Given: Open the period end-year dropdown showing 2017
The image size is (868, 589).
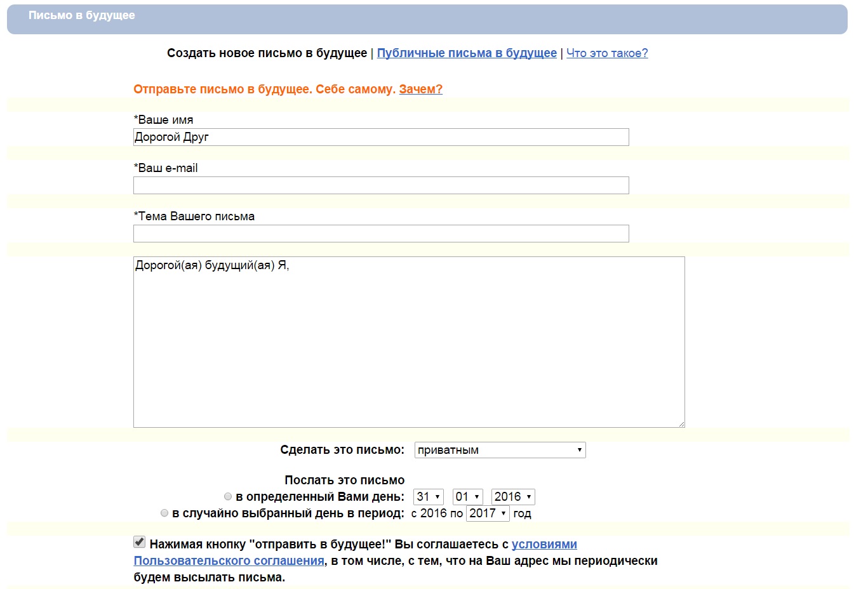Looking at the screenshot, I should pos(488,513).
